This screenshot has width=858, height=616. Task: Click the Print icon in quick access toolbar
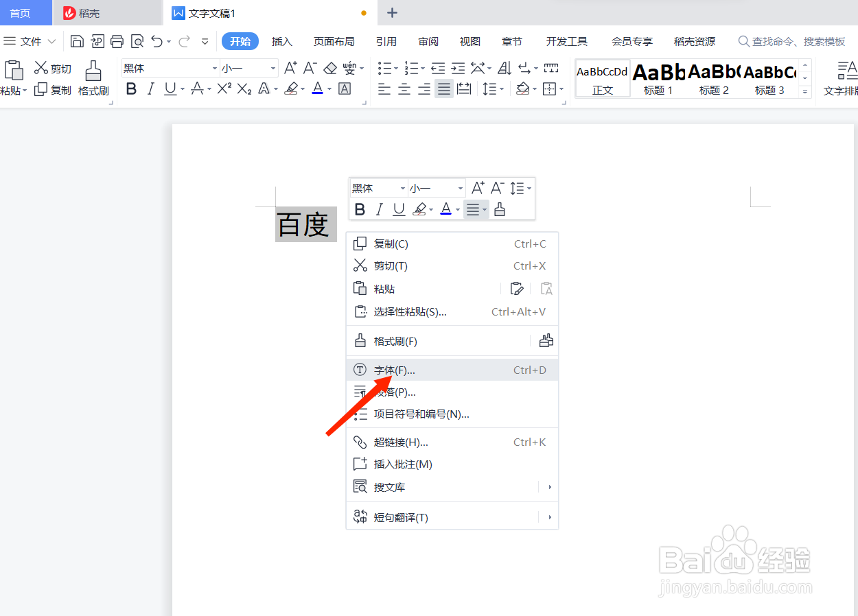[117, 42]
